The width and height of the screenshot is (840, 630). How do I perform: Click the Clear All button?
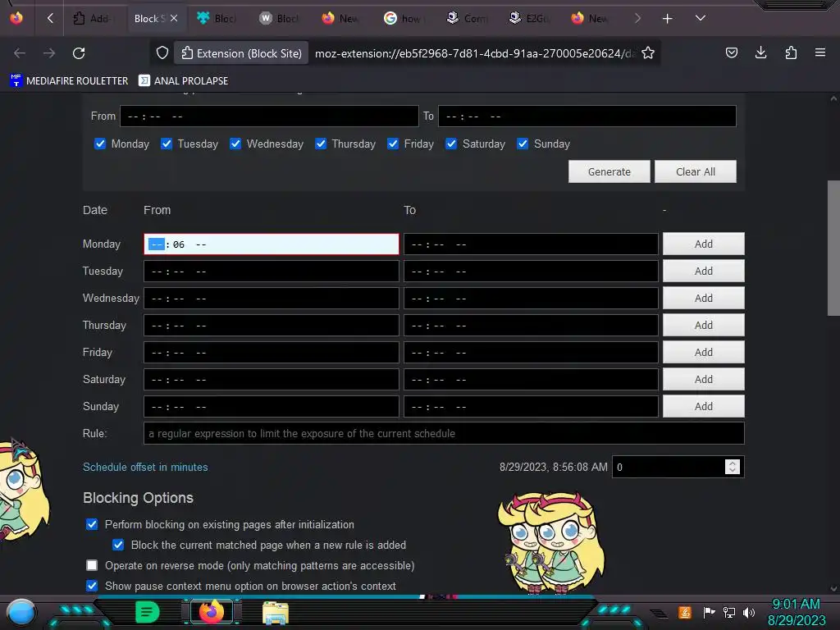[696, 171]
